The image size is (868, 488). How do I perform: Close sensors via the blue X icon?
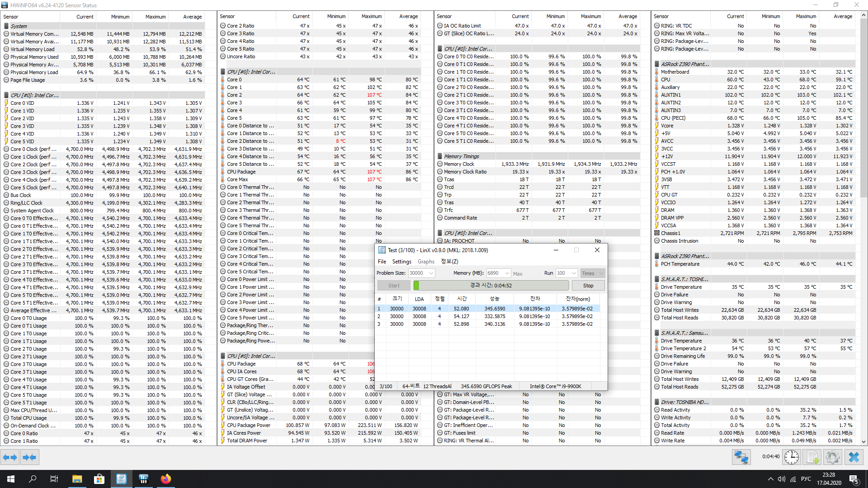[x=854, y=457]
